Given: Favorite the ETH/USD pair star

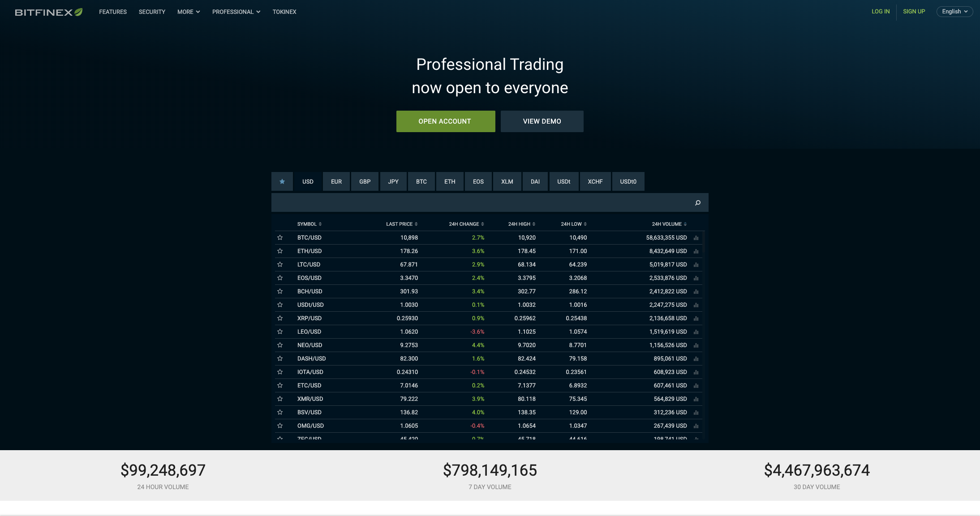Looking at the screenshot, I should (x=280, y=251).
